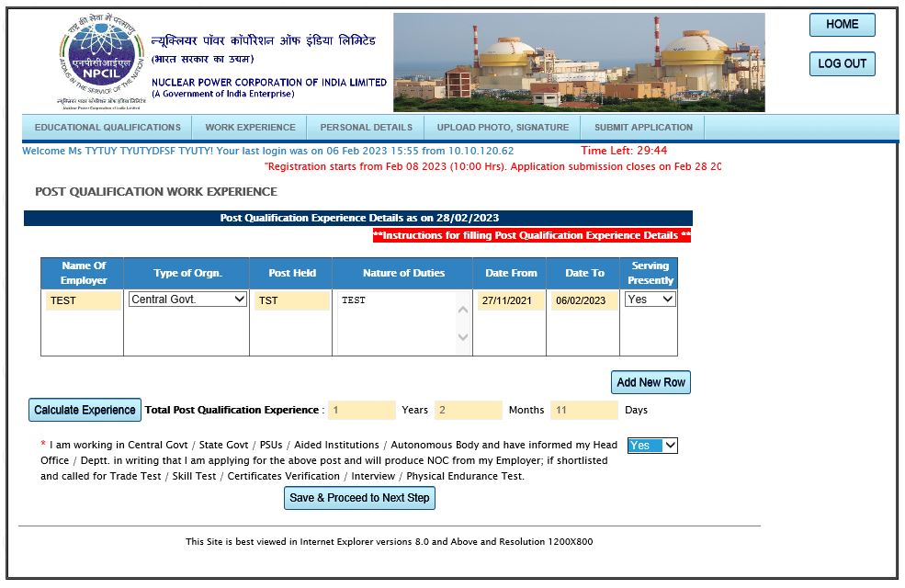Click the Add New Row button
This screenshot has height=588, width=905.
(650, 382)
